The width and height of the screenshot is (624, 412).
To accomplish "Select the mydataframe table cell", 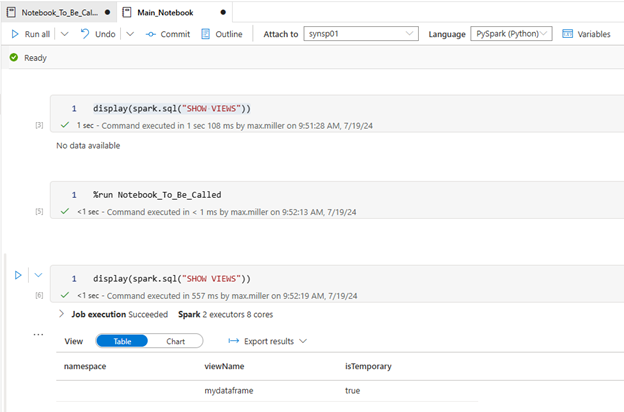I will click(x=229, y=391).
